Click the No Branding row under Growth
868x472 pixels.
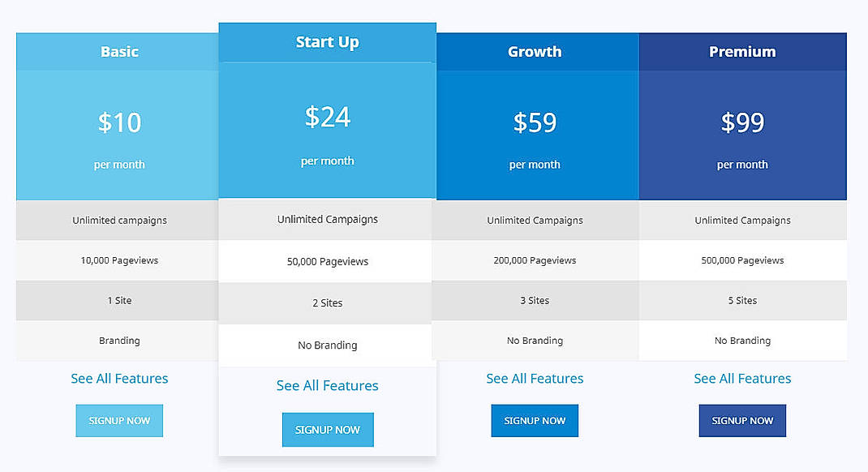click(535, 340)
